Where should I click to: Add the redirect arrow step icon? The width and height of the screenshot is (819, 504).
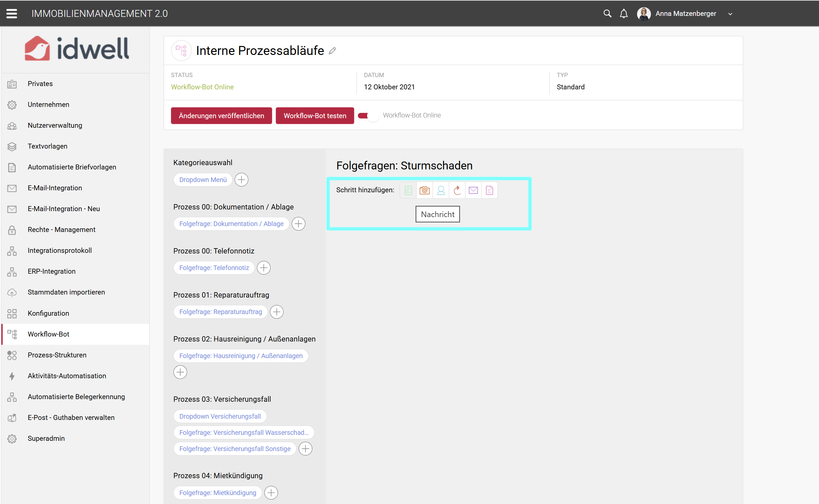coord(457,190)
